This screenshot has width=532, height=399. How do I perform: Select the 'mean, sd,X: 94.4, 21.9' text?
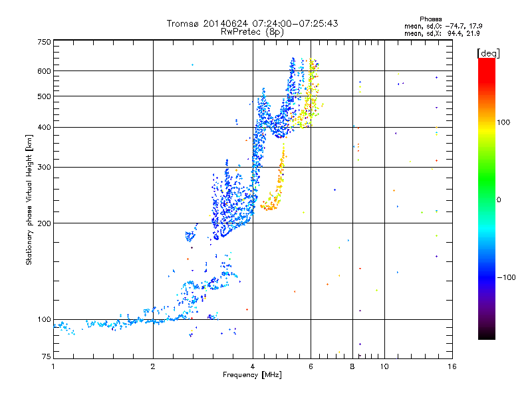click(442, 33)
